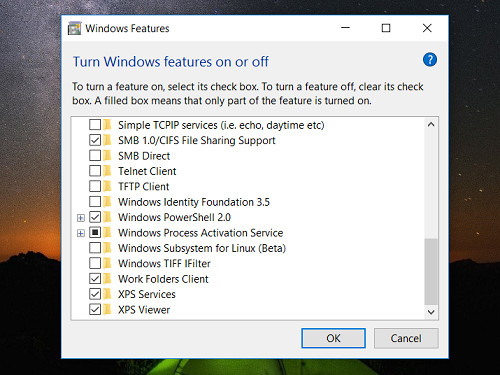This screenshot has width=500, height=375.
Task: Expand Windows Process Activation Service node
Action: point(81,233)
